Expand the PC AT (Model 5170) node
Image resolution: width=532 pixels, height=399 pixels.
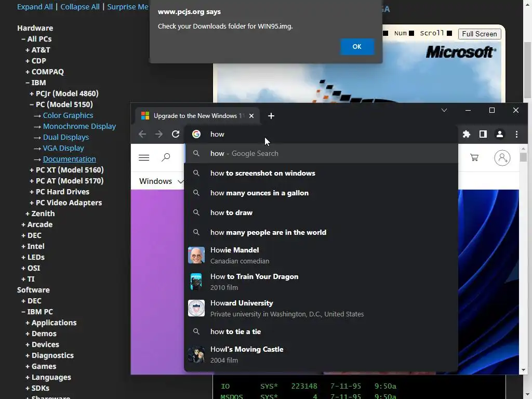[x=66, y=180]
